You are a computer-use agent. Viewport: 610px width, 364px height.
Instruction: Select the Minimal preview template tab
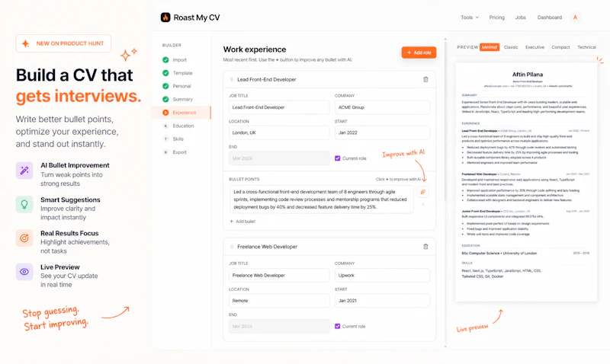[x=490, y=47]
